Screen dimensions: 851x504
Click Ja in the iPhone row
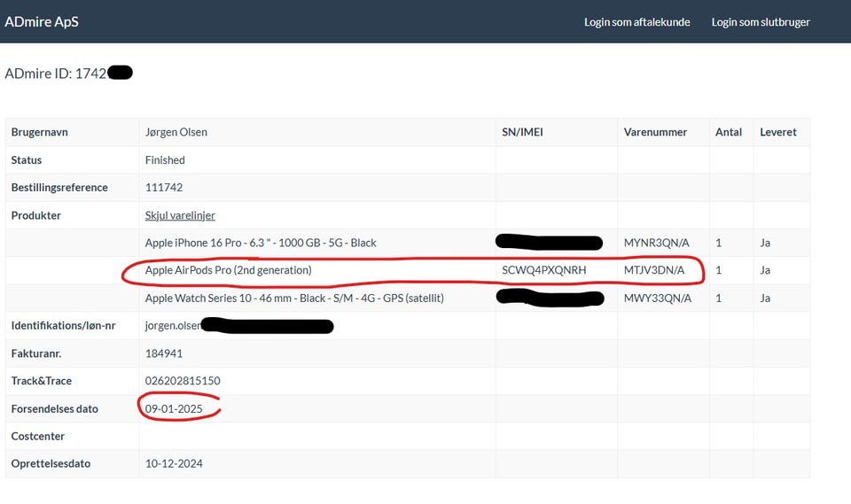point(765,243)
